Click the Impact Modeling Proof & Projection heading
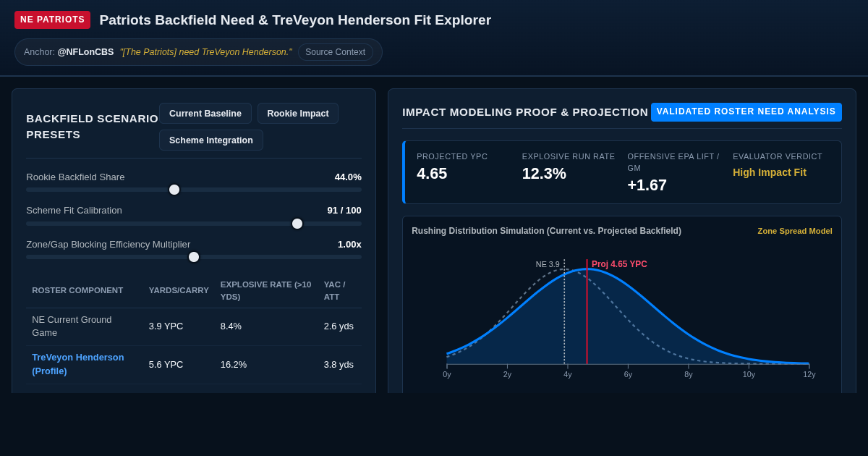Screen dimensions: 868x456 [x=525, y=112]
